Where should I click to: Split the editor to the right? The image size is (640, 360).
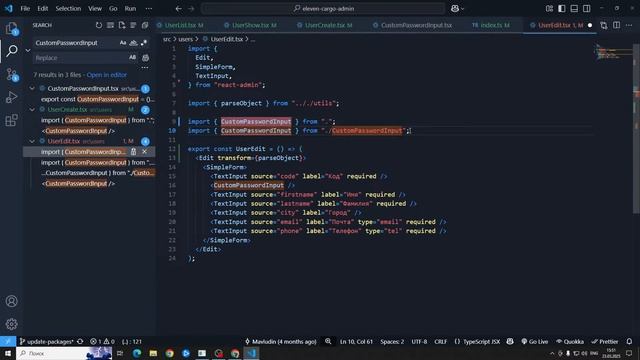(x=616, y=25)
